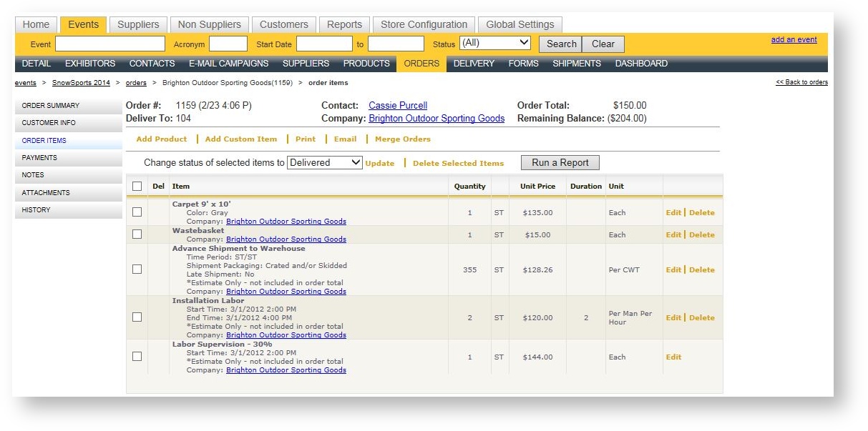
Task: Check the Installation Labor item checkbox
Action: pos(136,317)
